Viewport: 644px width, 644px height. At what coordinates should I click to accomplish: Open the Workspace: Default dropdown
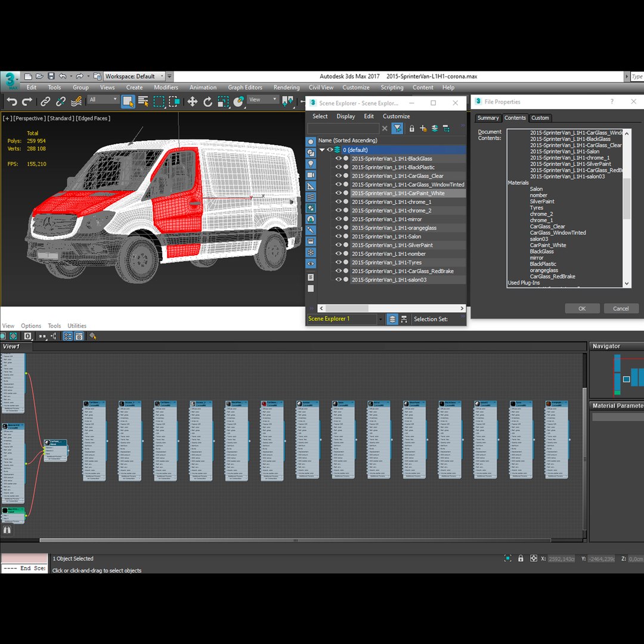pyautogui.click(x=134, y=76)
